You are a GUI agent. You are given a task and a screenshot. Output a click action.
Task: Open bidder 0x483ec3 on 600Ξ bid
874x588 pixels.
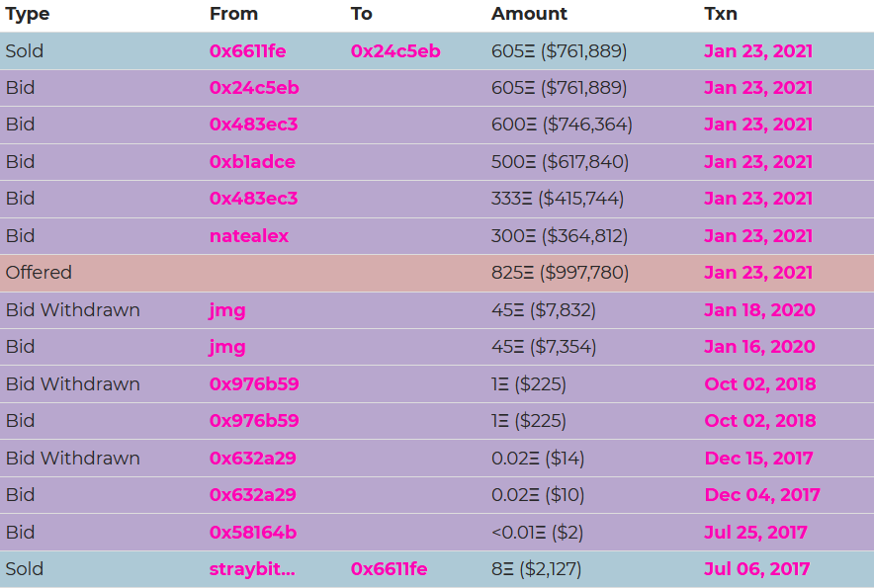point(253,125)
